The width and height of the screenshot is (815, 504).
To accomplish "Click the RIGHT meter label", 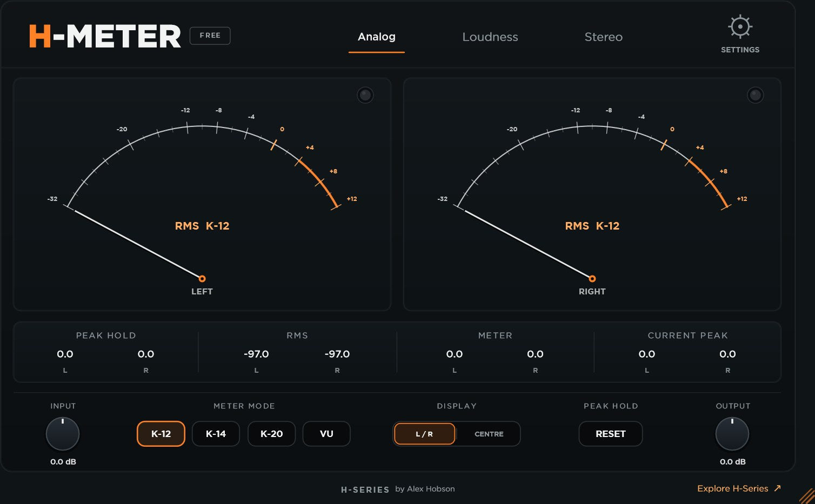I will (592, 292).
